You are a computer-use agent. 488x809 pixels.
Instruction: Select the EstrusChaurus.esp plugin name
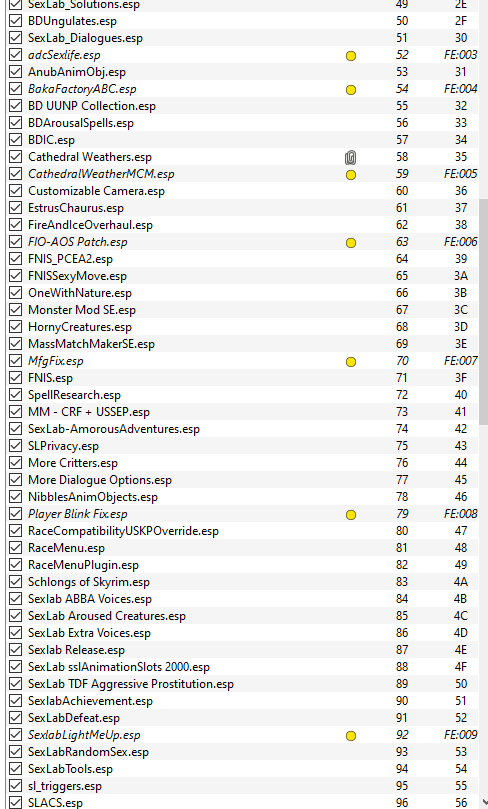pos(76,208)
